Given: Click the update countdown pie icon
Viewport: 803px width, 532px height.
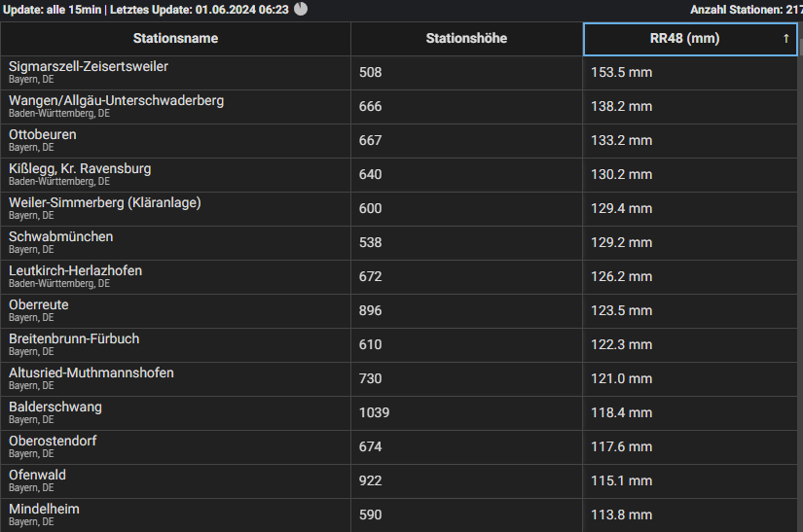Looking at the screenshot, I should coord(301,9).
